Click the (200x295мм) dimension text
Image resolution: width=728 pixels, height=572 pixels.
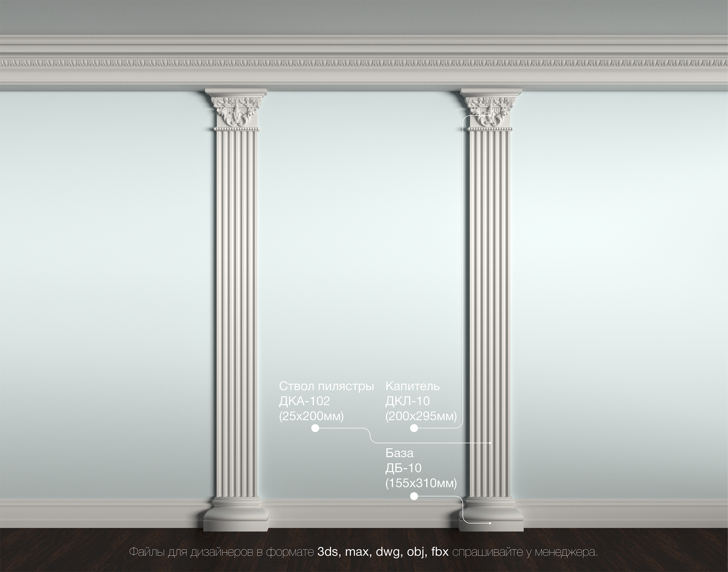(421, 416)
